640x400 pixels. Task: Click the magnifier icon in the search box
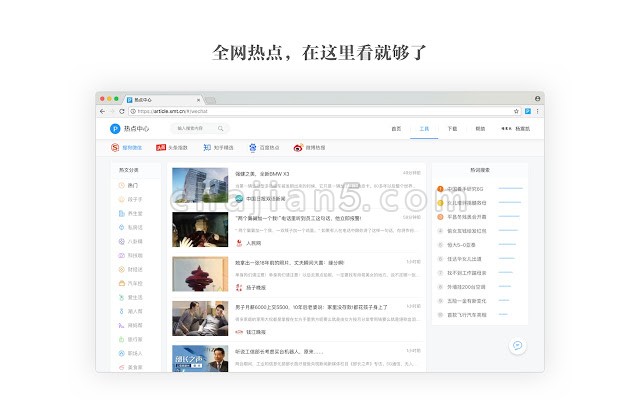220,129
